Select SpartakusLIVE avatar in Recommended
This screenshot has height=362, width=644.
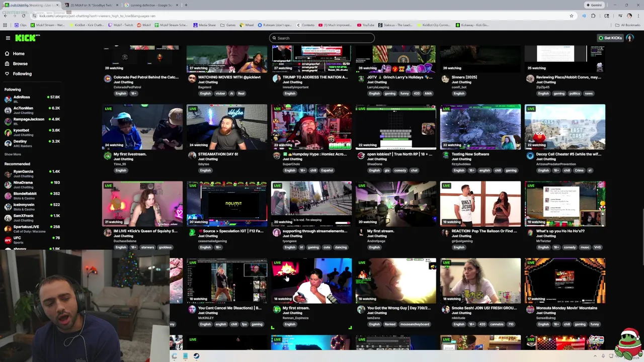8,228
